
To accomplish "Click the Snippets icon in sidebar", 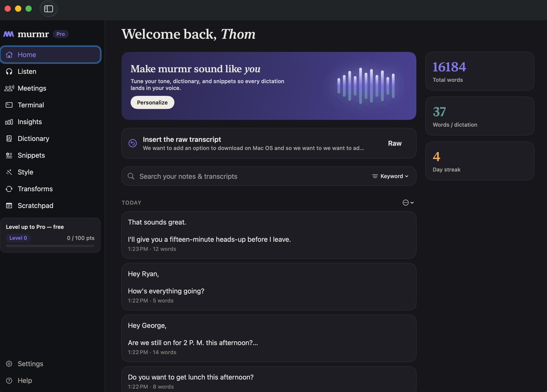I will point(9,155).
